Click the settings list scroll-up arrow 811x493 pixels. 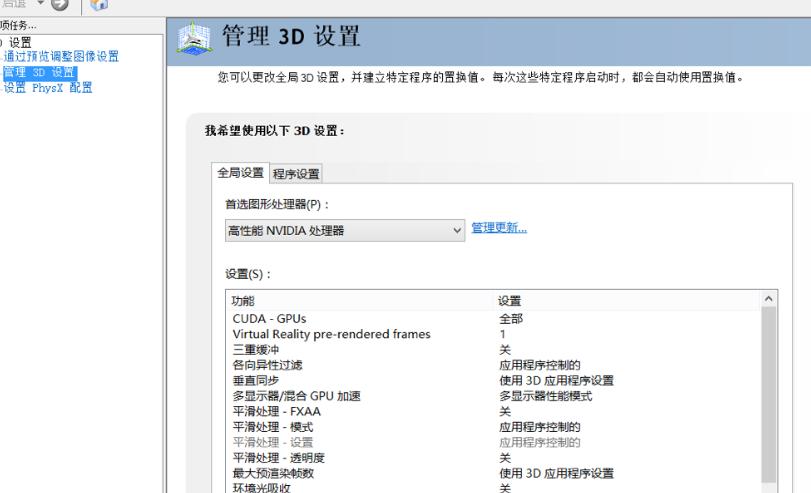click(x=768, y=298)
